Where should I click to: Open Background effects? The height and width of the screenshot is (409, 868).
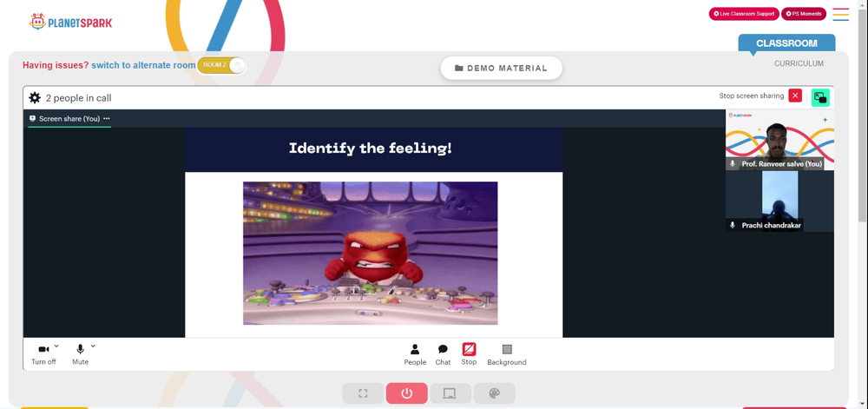[x=507, y=354]
